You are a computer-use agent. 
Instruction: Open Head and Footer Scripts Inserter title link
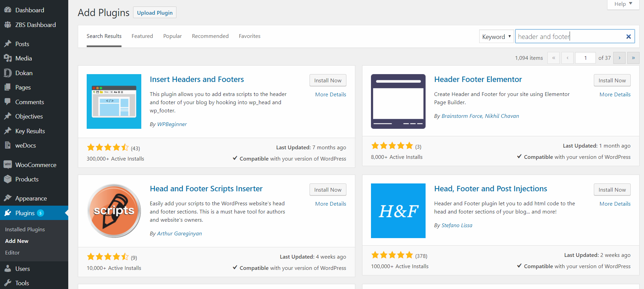pos(206,189)
